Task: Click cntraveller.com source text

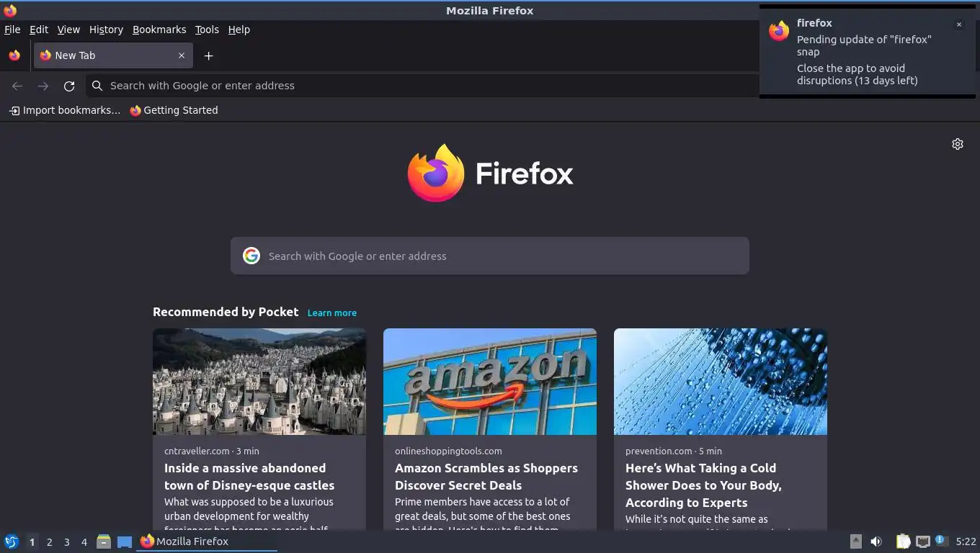Action: pos(197,451)
